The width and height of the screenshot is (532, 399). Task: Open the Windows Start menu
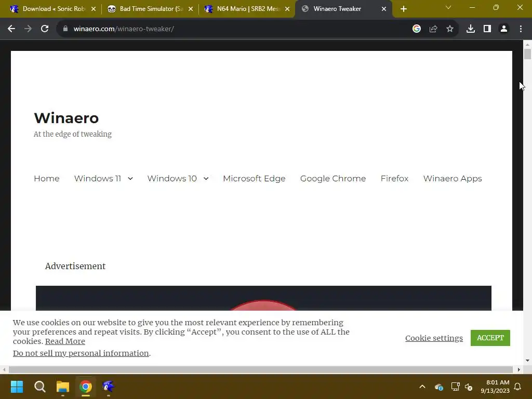17,387
